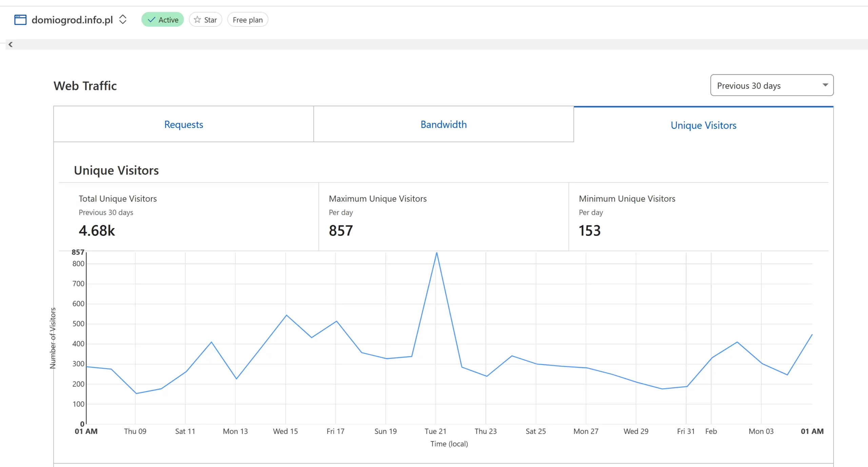Collapse sidebar with left chevron arrow
The width and height of the screenshot is (868, 467).
(11, 44)
